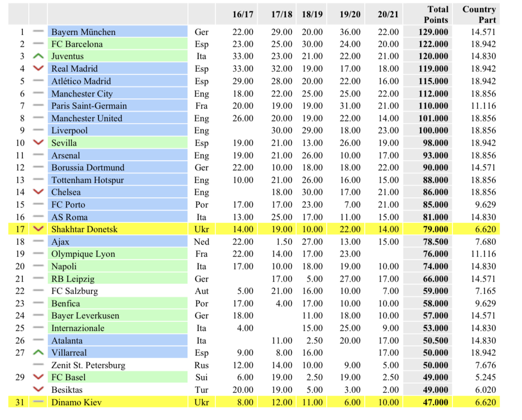Click the green up arrow beside Juventus
The image size is (522, 420).
click(39, 57)
